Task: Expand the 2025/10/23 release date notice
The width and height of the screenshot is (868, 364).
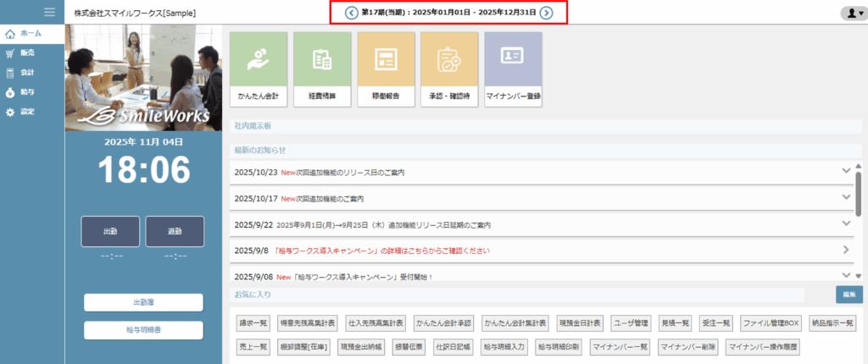Action: tap(845, 171)
